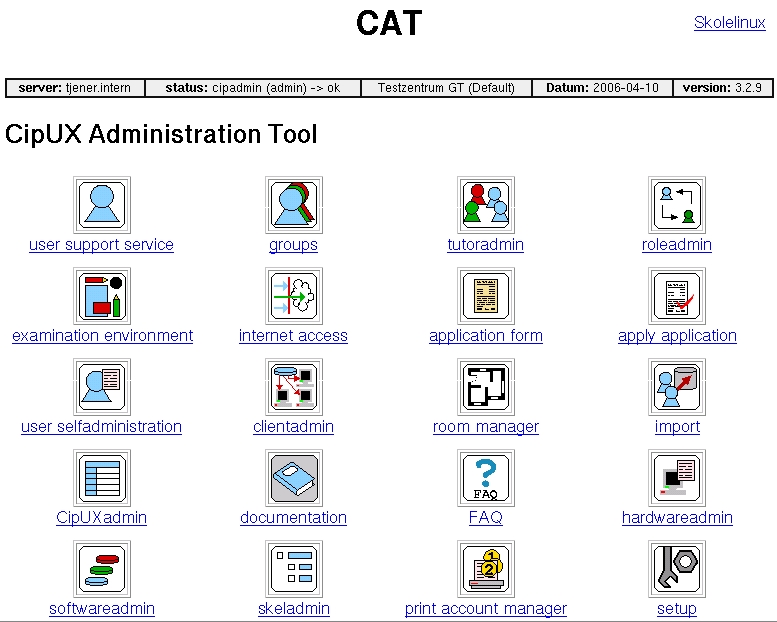Open the print account manager icon
This screenshot has height=622, width=777.
click(485, 569)
